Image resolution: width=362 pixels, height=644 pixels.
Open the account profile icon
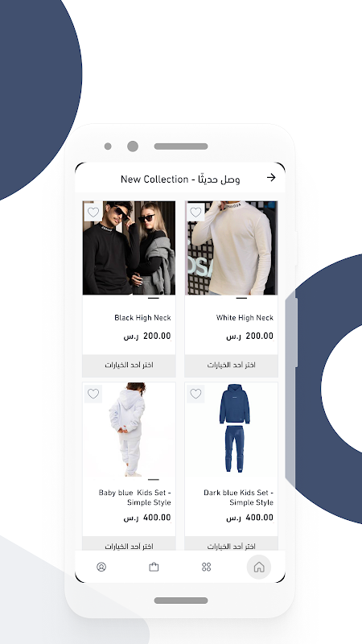(x=101, y=567)
